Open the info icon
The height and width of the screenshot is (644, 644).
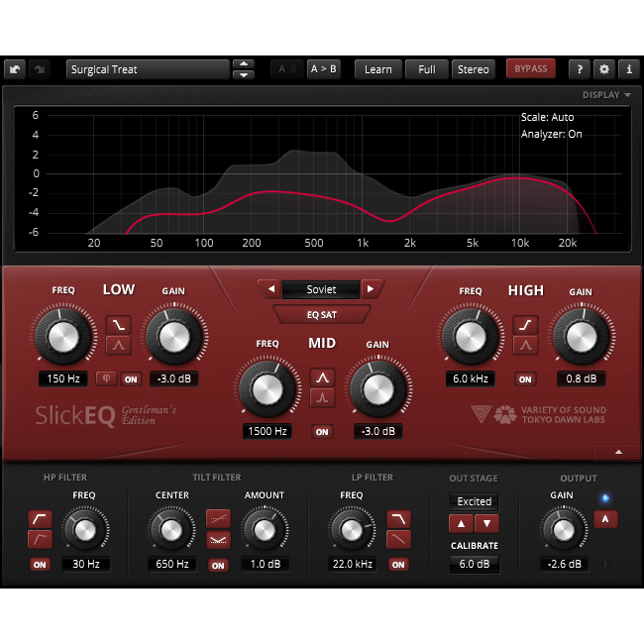629,69
